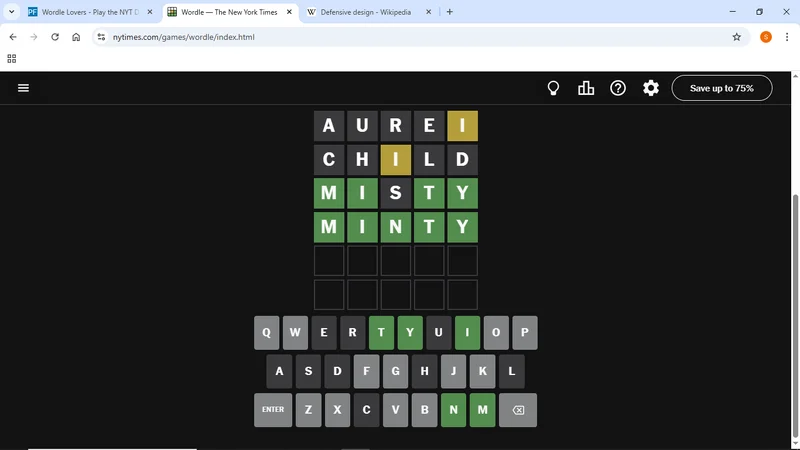Tap the D key on the on-screen keyboard
Viewport: 800px width, 450px height.
pyautogui.click(x=337, y=371)
